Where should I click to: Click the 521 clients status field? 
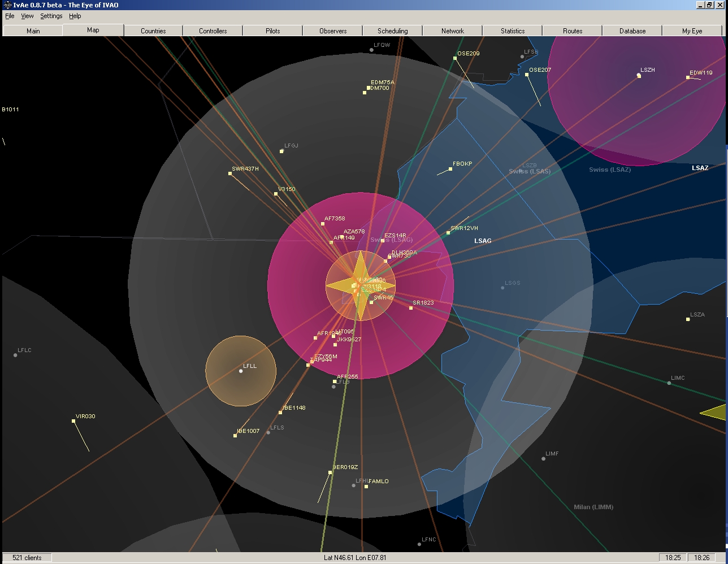coord(27,558)
